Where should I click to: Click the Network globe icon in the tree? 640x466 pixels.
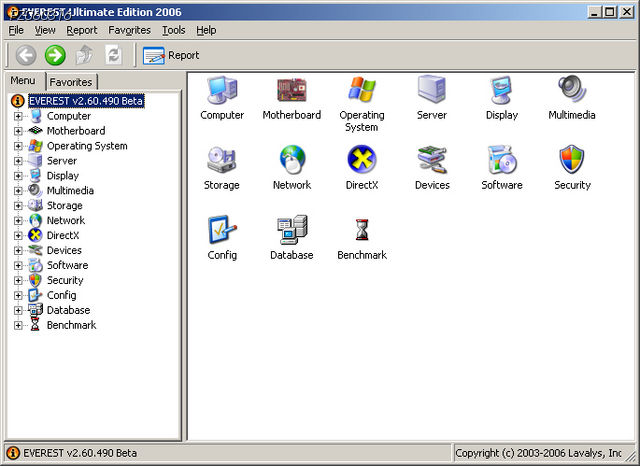point(36,220)
